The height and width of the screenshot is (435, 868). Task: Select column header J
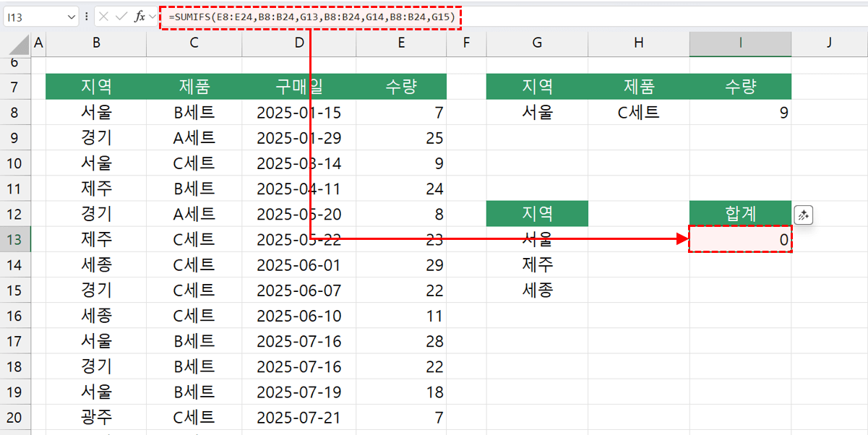[828, 43]
